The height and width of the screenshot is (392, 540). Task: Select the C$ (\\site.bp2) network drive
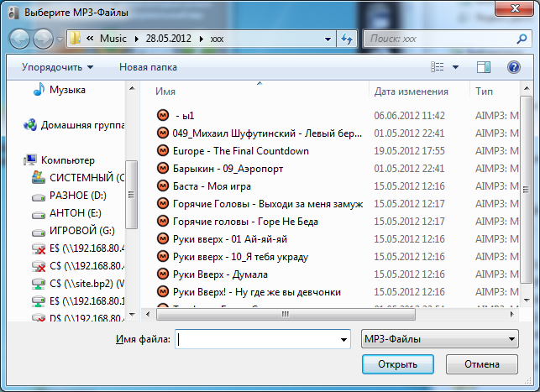point(87,284)
